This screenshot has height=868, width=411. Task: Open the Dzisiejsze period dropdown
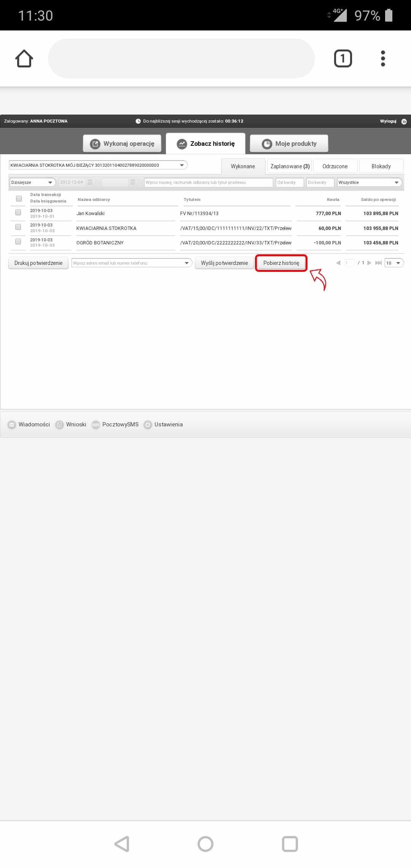33,182
